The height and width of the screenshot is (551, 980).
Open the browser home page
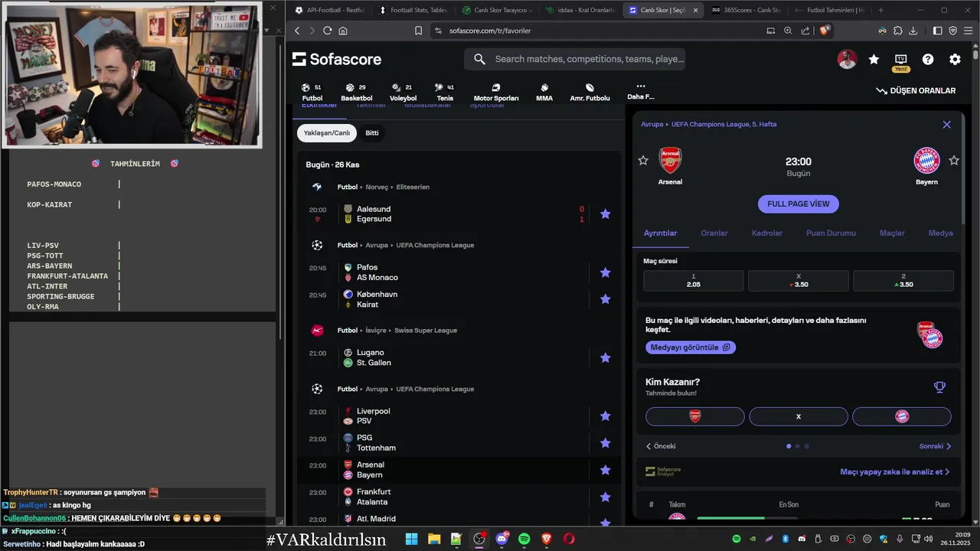[x=342, y=31]
